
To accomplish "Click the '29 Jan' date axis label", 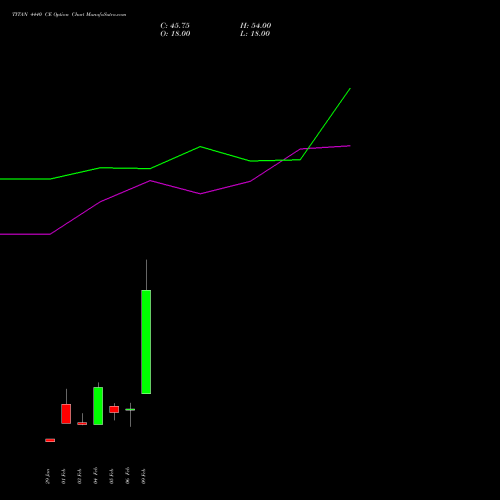I will (48, 476).
